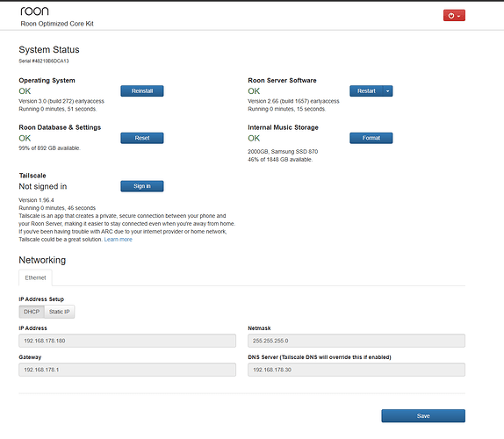Click the Roon Database & Settings OK status
The height and width of the screenshot is (439, 504).
pyautogui.click(x=25, y=138)
